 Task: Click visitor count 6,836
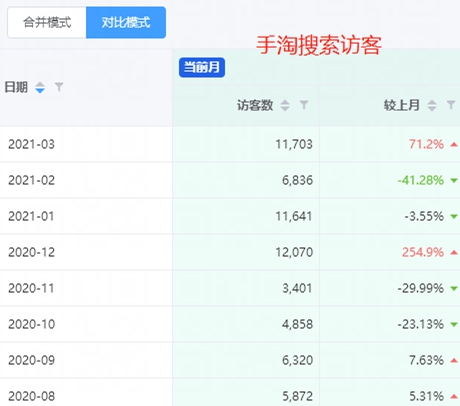tap(297, 180)
